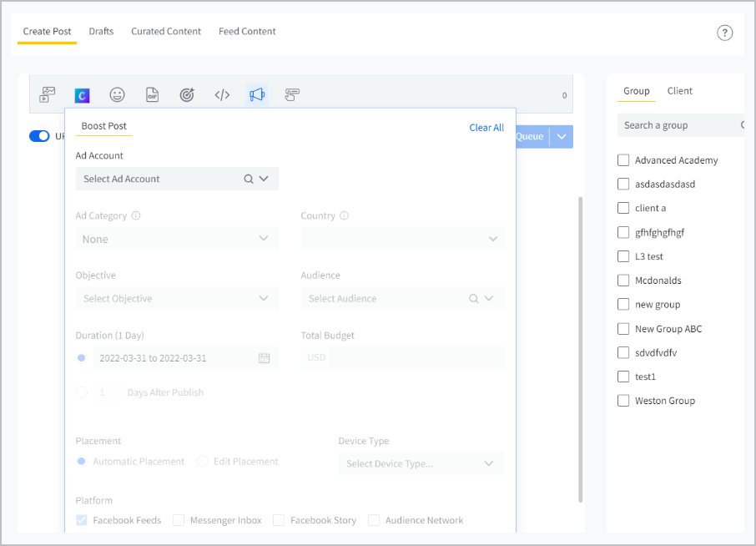Click the Clear All link

(486, 128)
